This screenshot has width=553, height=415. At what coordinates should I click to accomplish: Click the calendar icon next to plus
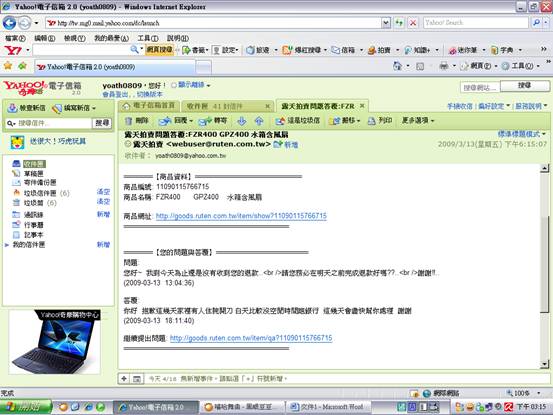[x=137, y=379]
